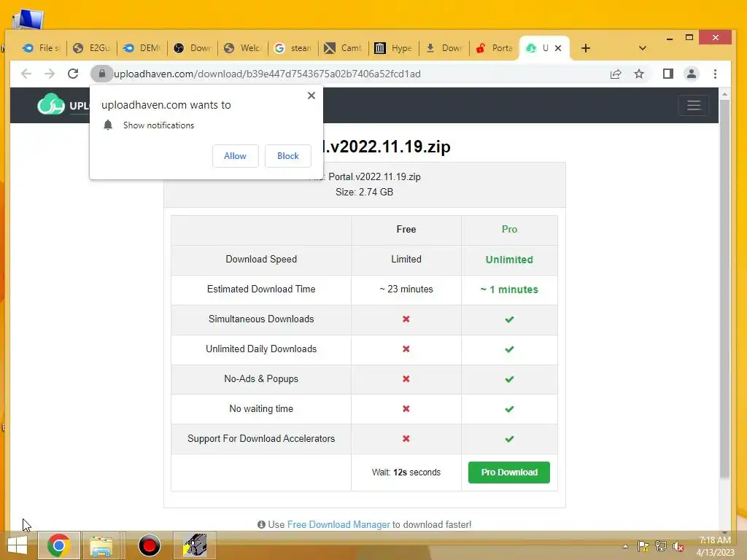Click the '~ 1 minutes' cell
Screen dimensions: 747x560
click(x=508, y=289)
